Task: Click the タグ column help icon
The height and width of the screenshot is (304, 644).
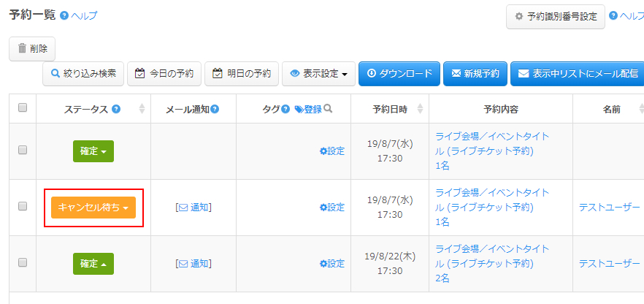Action: coord(285,109)
